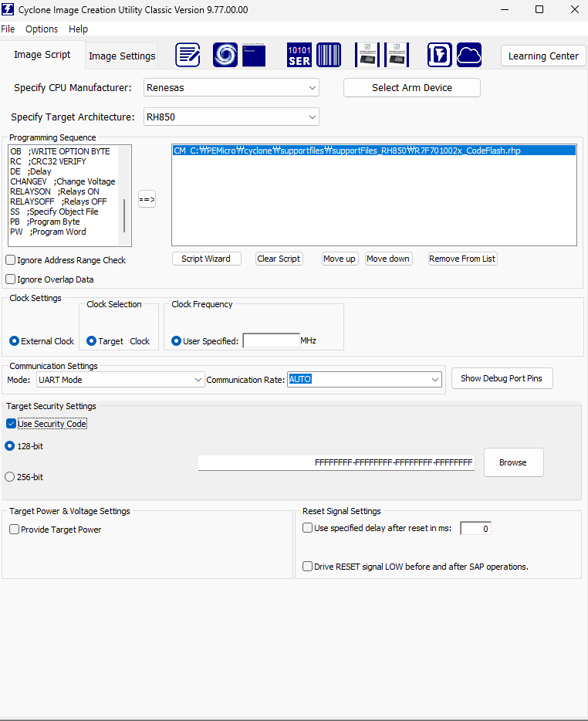
Task: Open the Communication Rate AUTO dropdown
Action: point(364,379)
